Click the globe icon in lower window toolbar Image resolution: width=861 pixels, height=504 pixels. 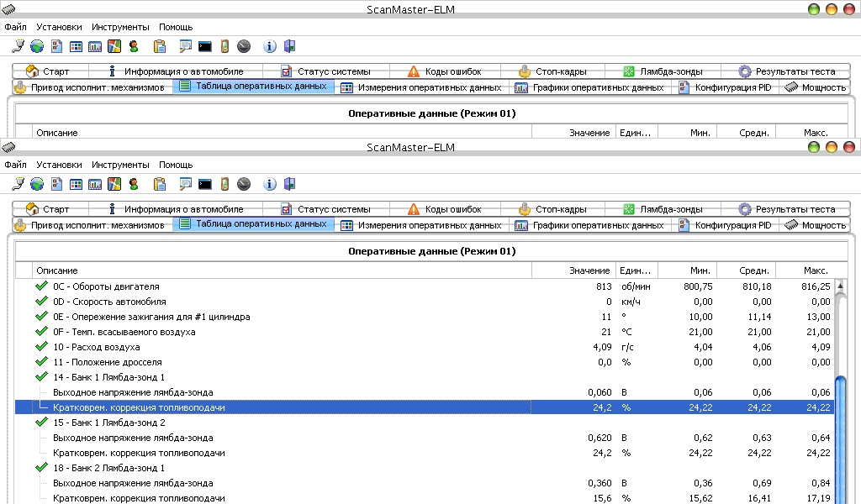(x=37, y=184)
